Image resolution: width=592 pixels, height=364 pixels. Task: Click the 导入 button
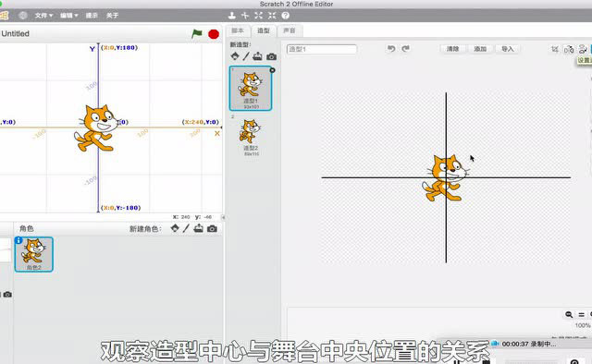coord(507,49)
